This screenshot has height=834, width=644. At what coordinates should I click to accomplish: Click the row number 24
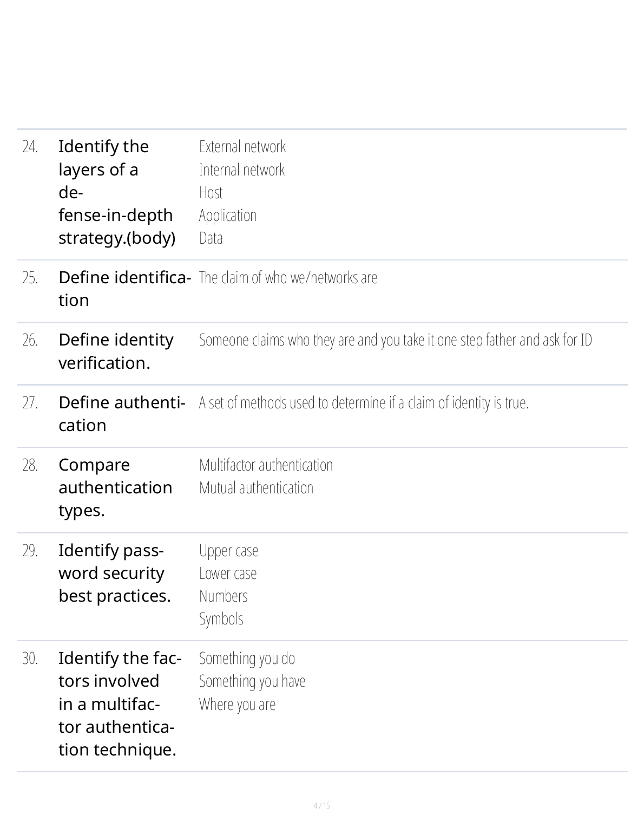[30, 147]
